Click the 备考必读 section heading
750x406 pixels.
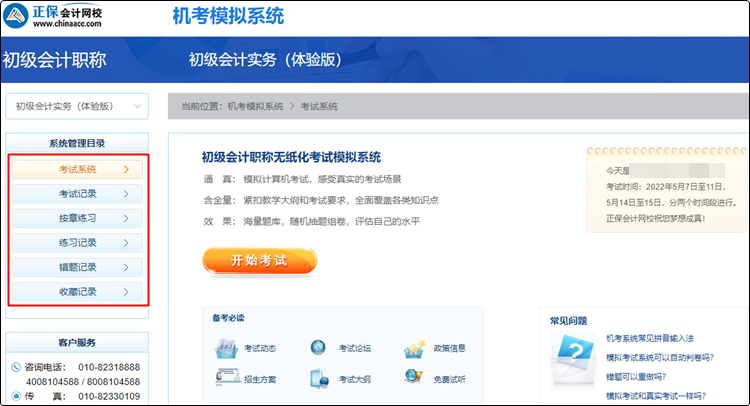[x=228, y=318]
